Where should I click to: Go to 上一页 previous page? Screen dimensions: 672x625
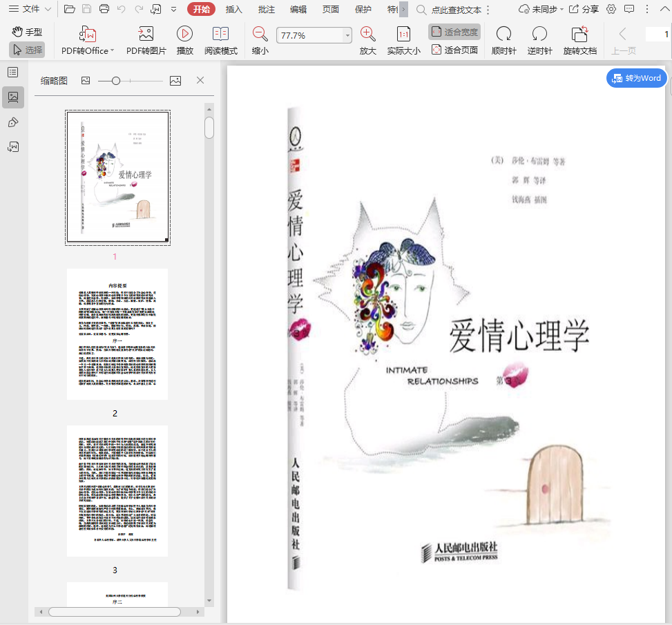(623, 40)
